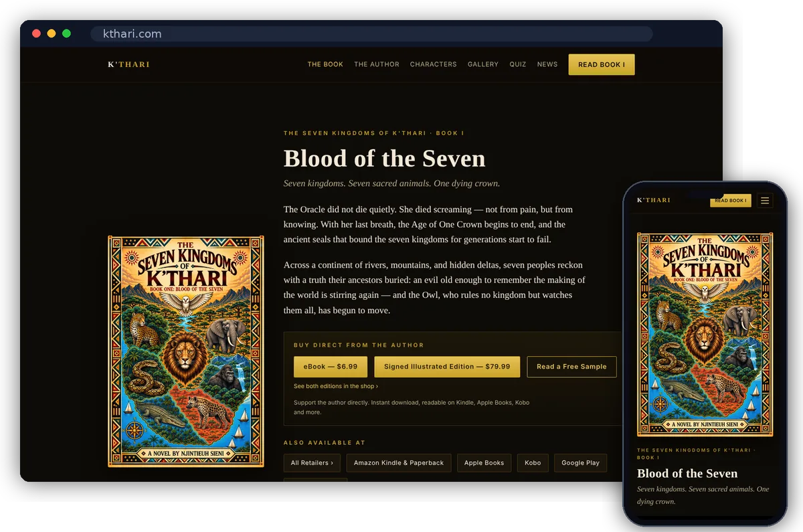The image size is (803, 532).
Task: Open the News nav link
Action: 547,64
